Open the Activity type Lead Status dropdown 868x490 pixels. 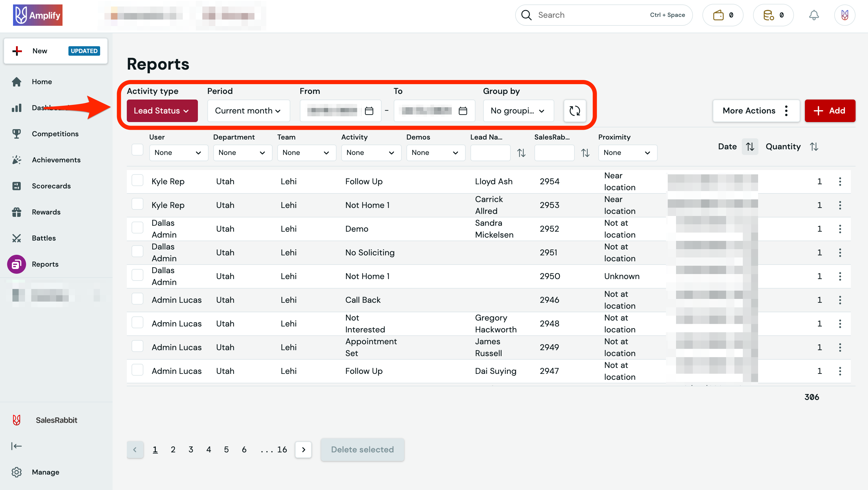point(162,111)
